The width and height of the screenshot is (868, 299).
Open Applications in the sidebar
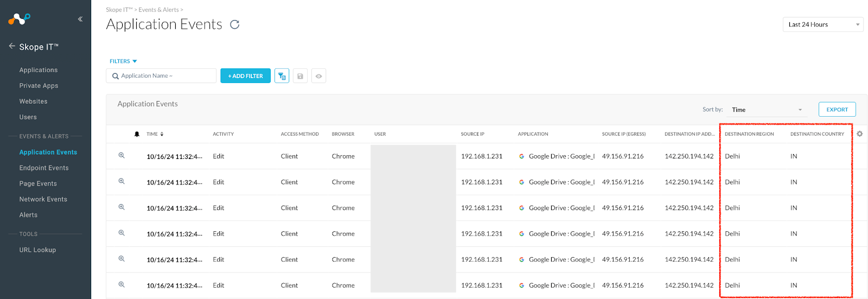coord(39,70)
